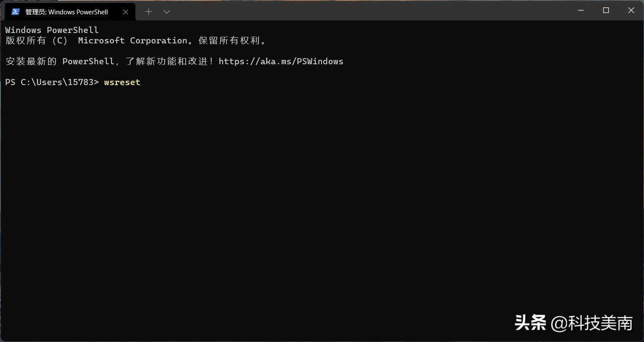Expand the new tab profile dropdown chevron
This screenshot has height=342, width=644.
click(167, 12)
